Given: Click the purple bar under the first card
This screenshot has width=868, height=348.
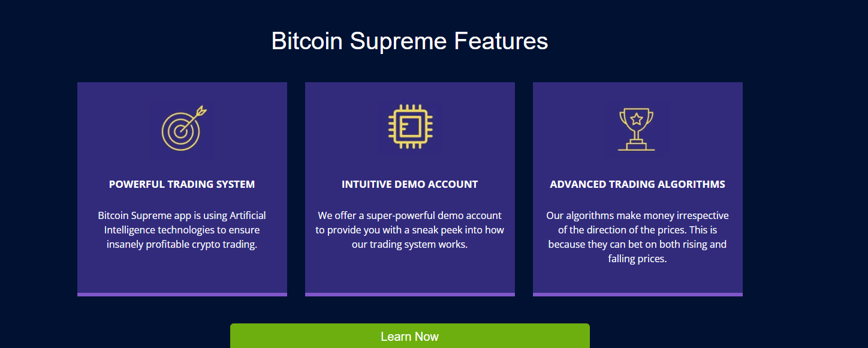Looking at the screenshot, I should 182,294.
